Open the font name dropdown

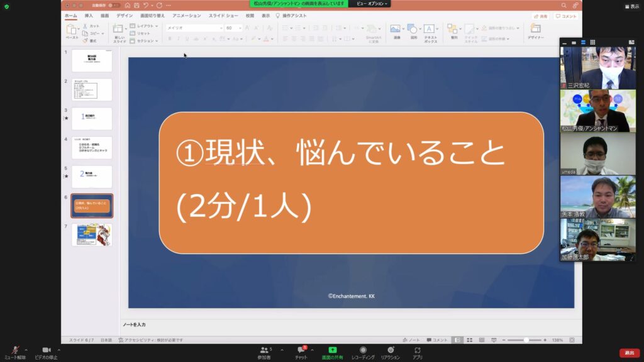(x=221, y=28)
